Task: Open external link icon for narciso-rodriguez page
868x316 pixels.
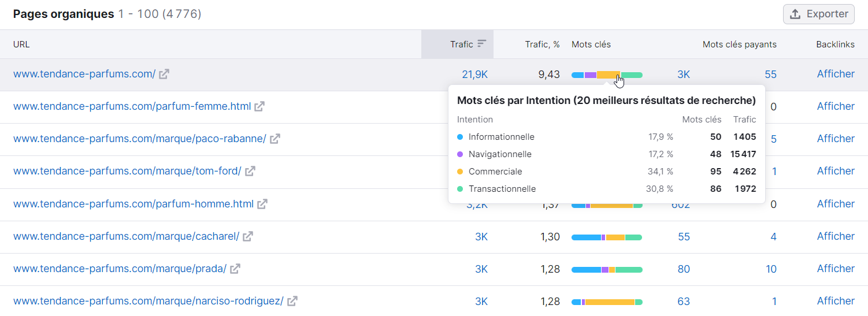Action: 292,301
